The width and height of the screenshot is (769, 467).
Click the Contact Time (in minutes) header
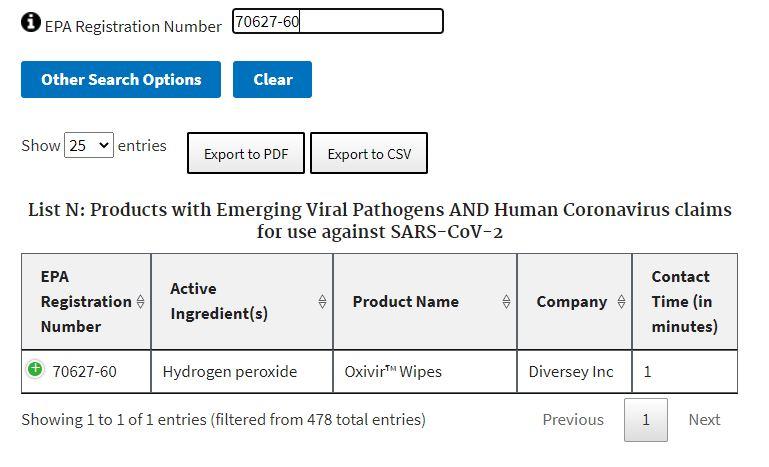tap(684, 301)
